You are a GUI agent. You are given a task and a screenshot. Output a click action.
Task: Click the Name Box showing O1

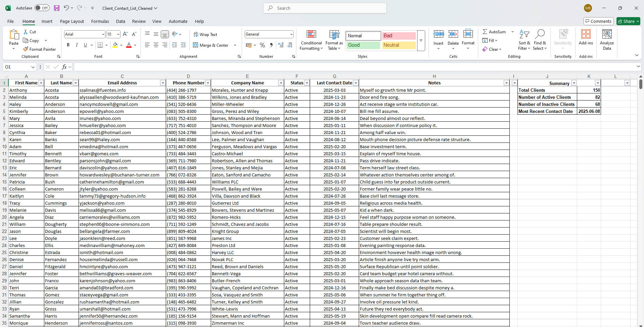(16, 67)
